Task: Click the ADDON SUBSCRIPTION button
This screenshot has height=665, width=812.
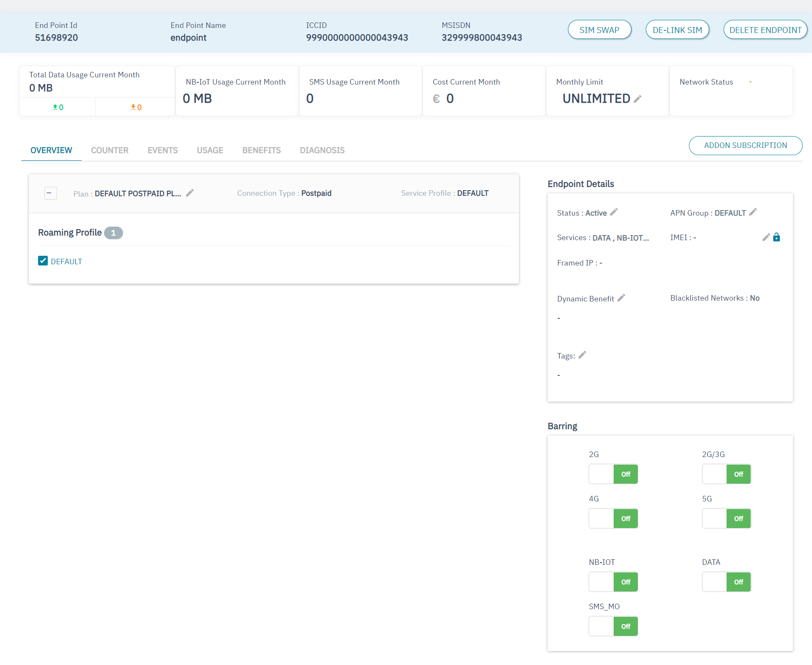Action: pos(745,145)
